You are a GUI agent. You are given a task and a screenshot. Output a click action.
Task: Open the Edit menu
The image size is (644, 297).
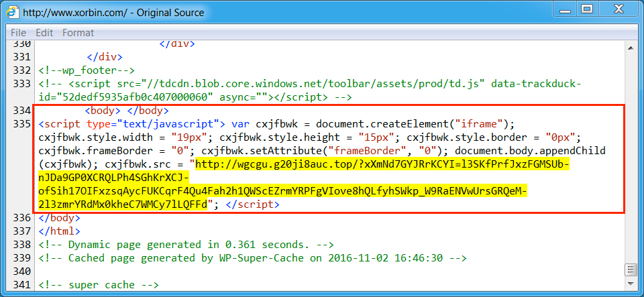click(44, 32)
